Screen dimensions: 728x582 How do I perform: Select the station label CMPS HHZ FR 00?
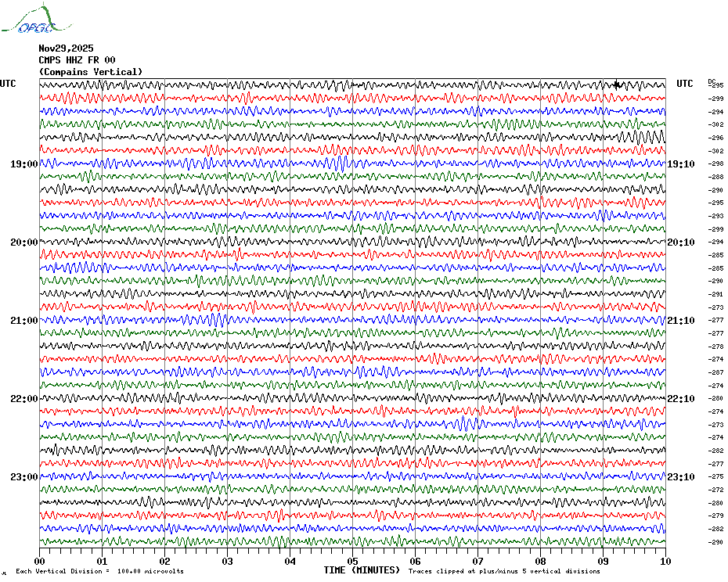pos(77,60)
